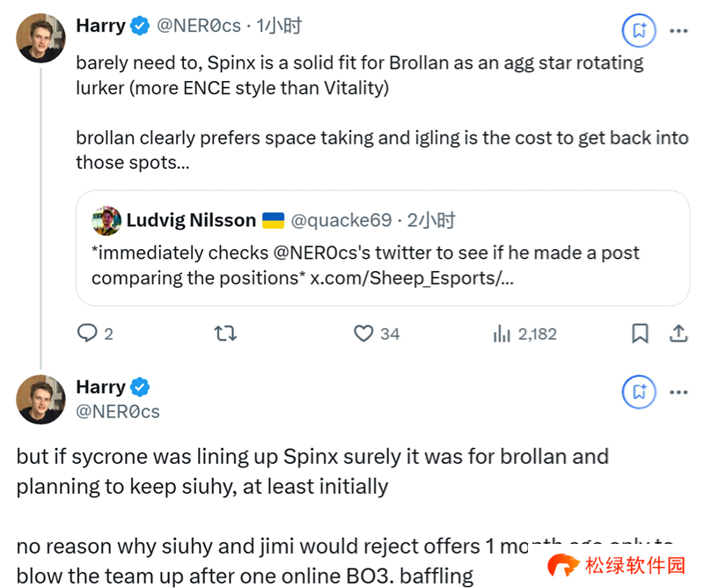704x588 pixels.
Task: Open more options menu on top tweet
Action: [x=678, y=30]
